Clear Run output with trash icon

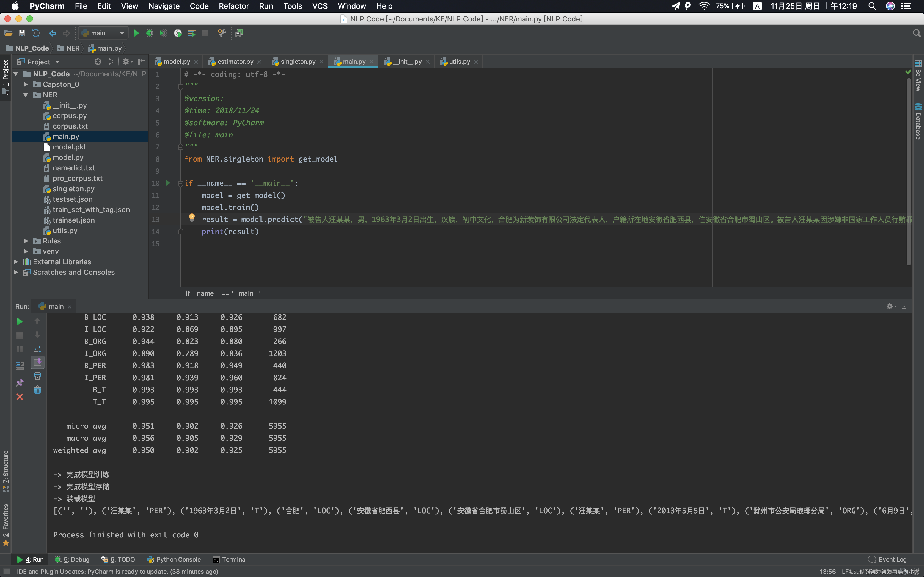(37, 390)
